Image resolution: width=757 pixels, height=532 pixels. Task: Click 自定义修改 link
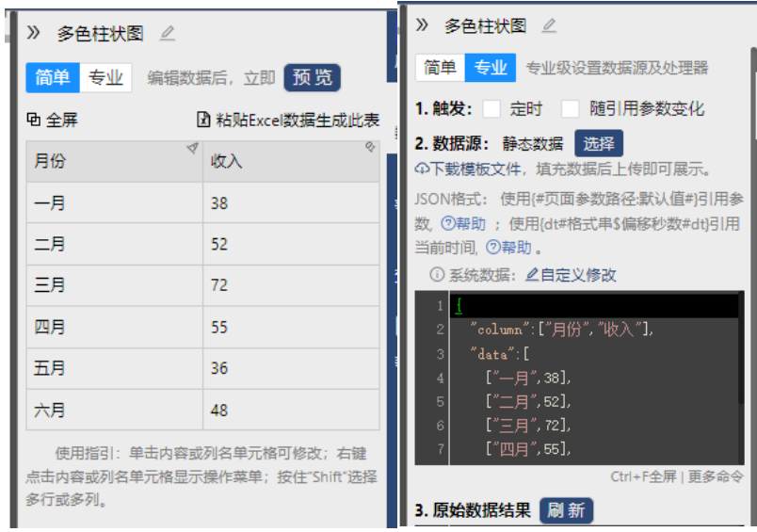tap(578, 275)
